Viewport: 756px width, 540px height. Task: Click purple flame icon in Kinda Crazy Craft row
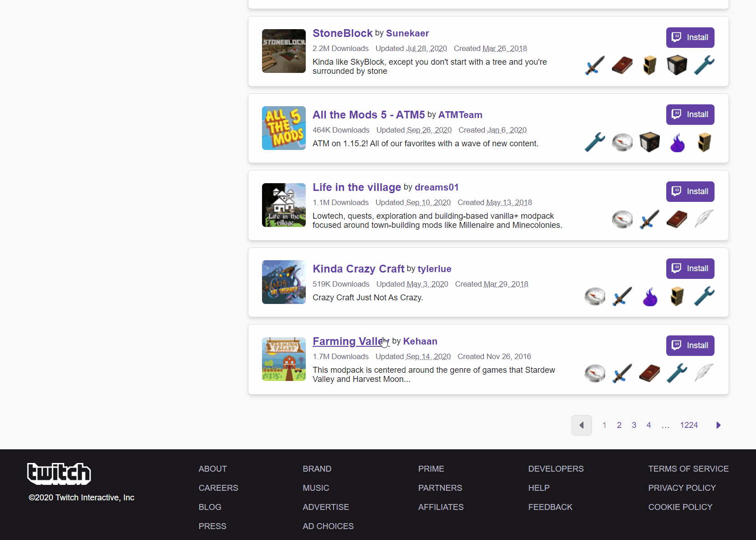649,296
